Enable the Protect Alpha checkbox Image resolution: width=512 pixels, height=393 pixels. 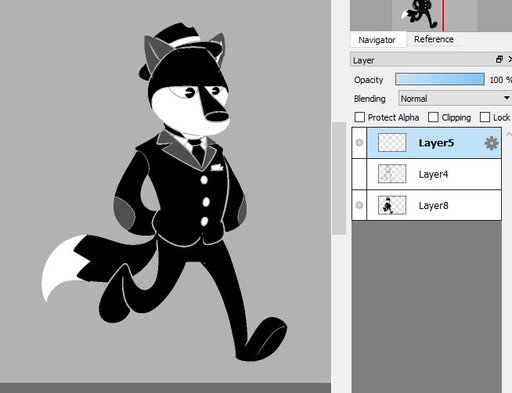point(360,117)
